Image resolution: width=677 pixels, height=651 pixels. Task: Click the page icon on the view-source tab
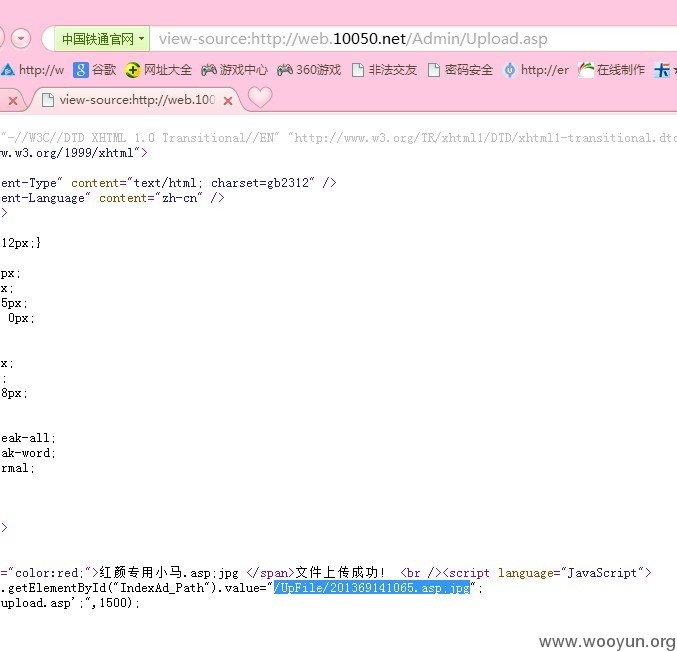click(47, 100)
